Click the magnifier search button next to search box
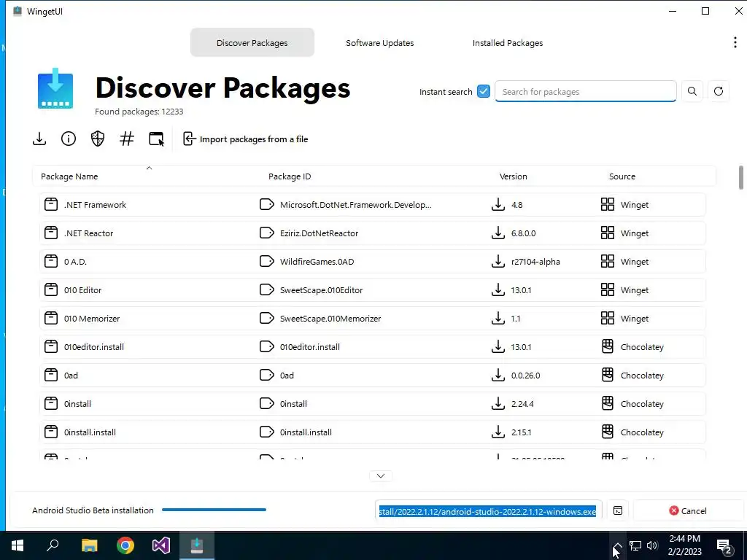 (x=692, y=91)
